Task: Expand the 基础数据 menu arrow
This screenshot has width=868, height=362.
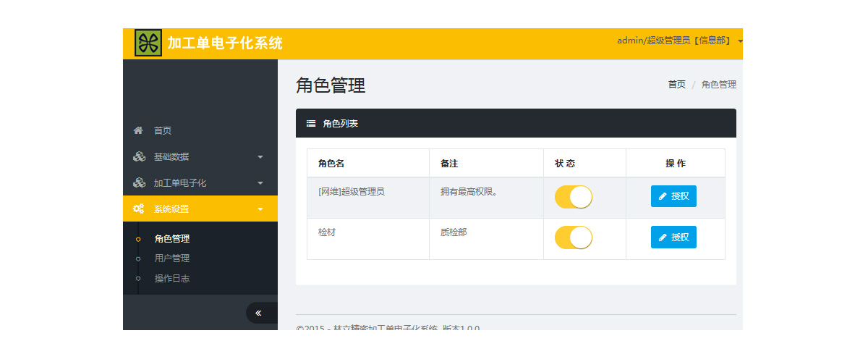Action: pos(260,157)
